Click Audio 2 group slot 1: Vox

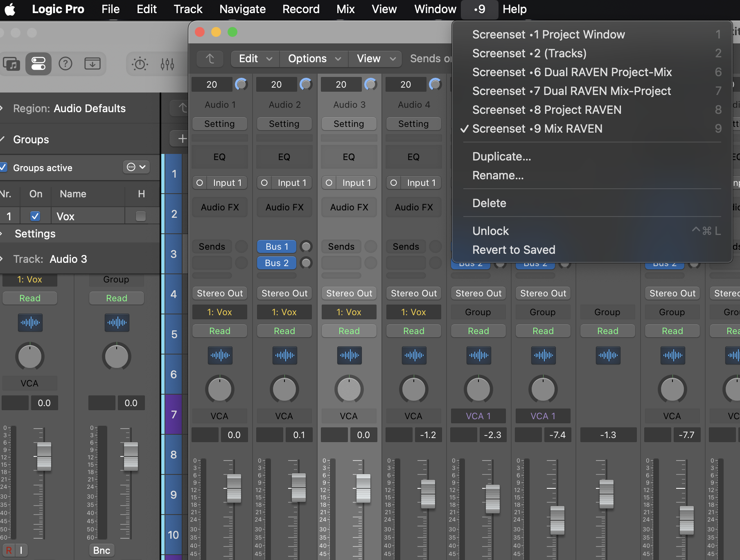(284, 312)
